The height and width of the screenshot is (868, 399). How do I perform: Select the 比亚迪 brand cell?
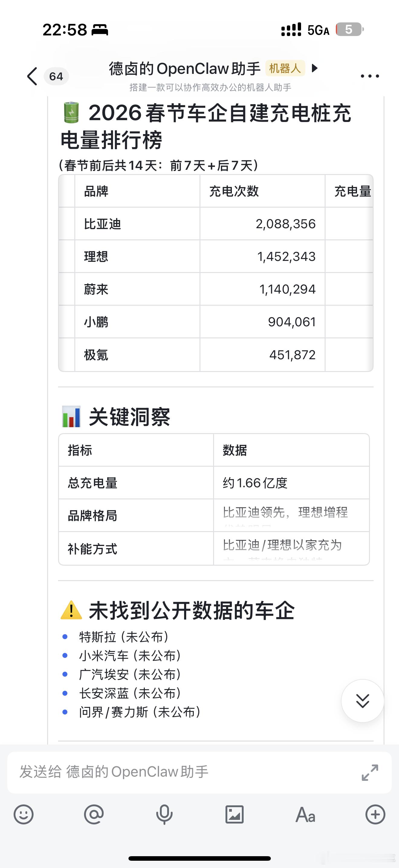click(x=137, y=224)
